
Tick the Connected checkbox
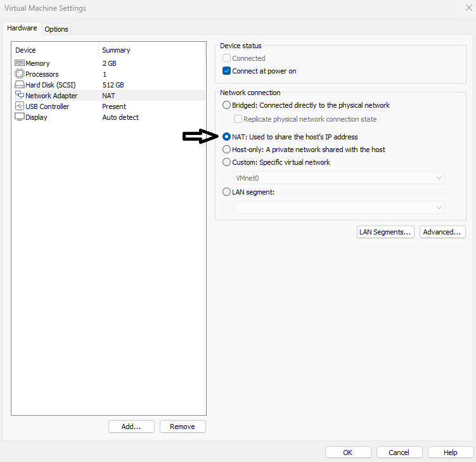click(226, 58)
